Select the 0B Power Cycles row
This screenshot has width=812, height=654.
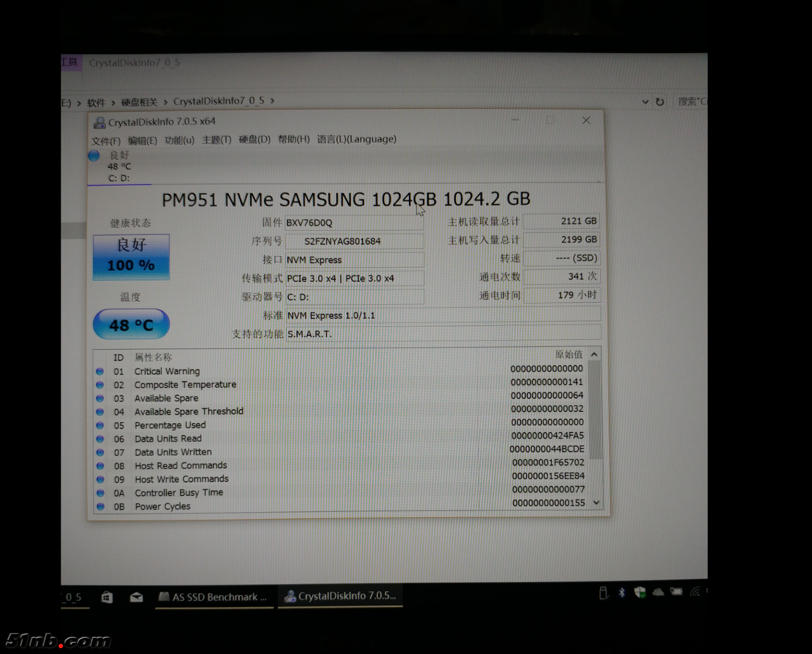coord(341,506)
